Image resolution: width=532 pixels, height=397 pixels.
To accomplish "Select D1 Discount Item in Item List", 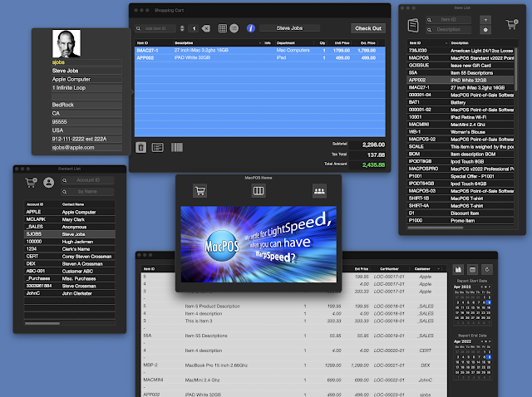I will point(461,213).
